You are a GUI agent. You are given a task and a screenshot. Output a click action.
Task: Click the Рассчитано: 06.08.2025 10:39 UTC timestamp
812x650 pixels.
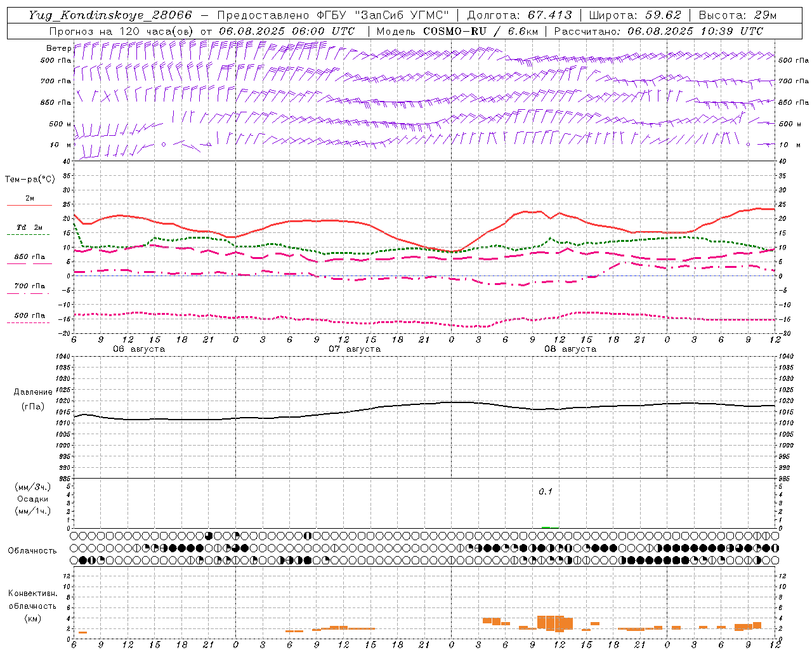[658, 31]
